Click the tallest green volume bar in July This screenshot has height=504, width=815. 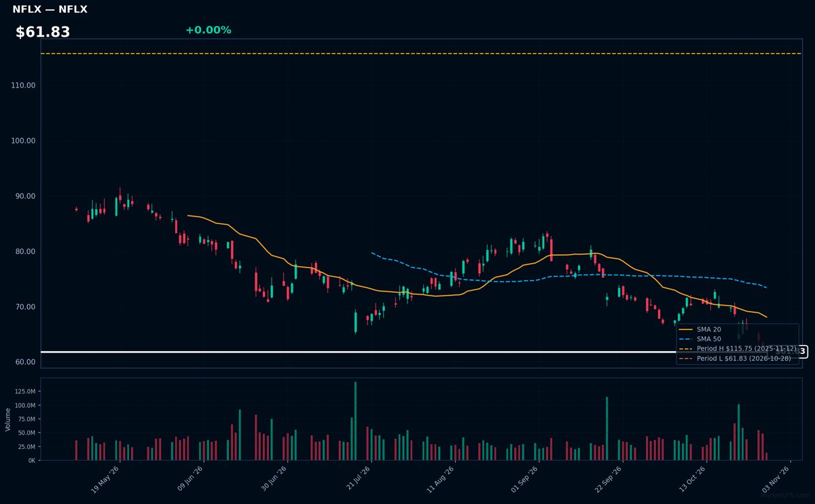[x=355, y=421]
